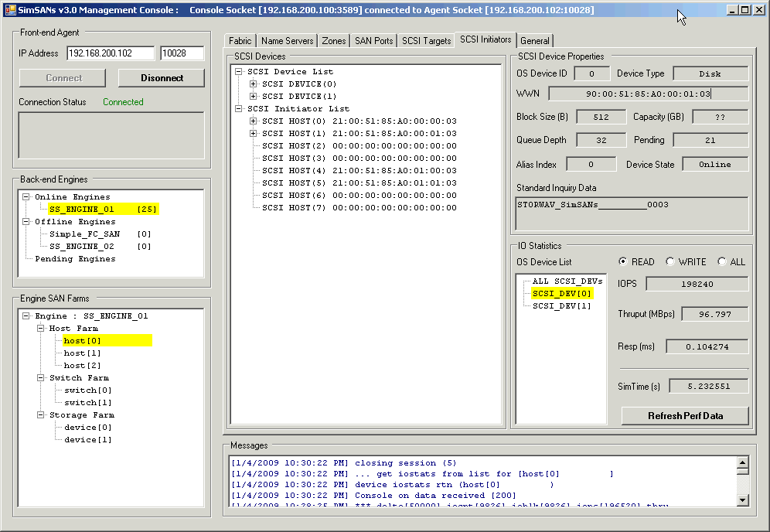The width and height of the screenshot is (770, 532).
Task: Click into the IP Address field
Action: coord(111,53)
